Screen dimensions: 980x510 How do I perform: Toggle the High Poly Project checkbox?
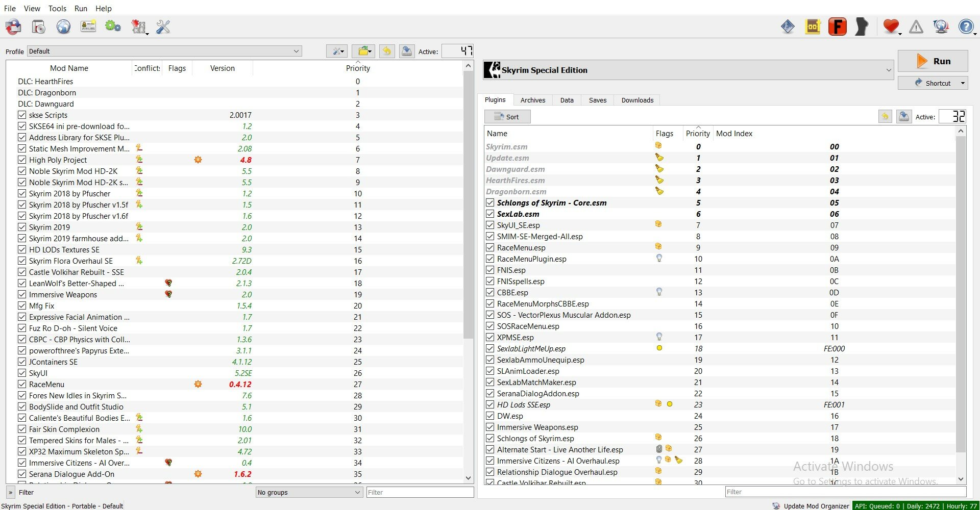coord(22,160)
